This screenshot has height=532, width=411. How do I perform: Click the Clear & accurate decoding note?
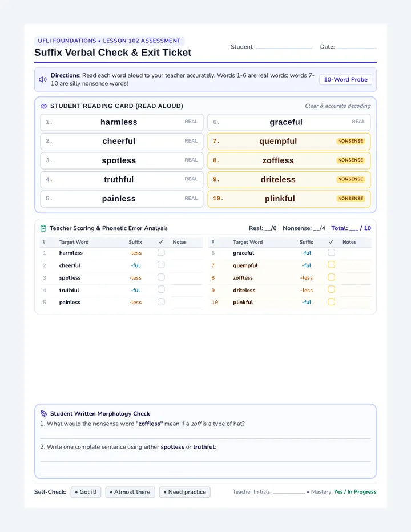click(x=338, y=106)
